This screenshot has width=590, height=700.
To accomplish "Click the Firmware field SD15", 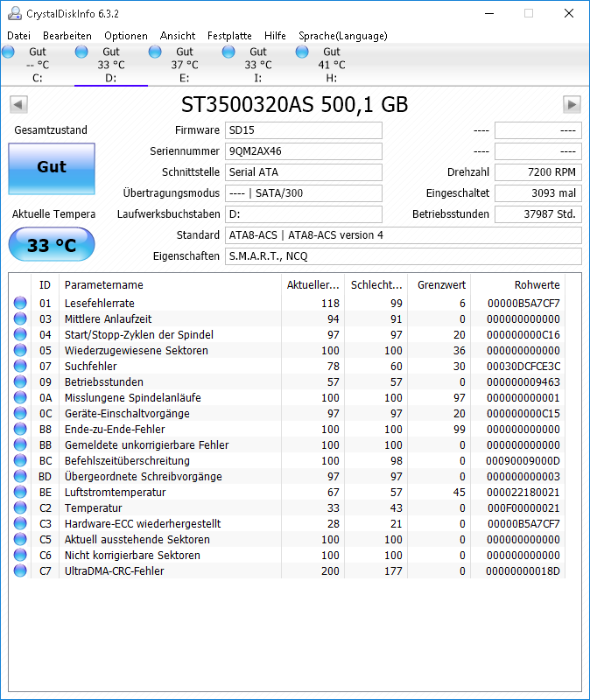I will coord(304,130).
